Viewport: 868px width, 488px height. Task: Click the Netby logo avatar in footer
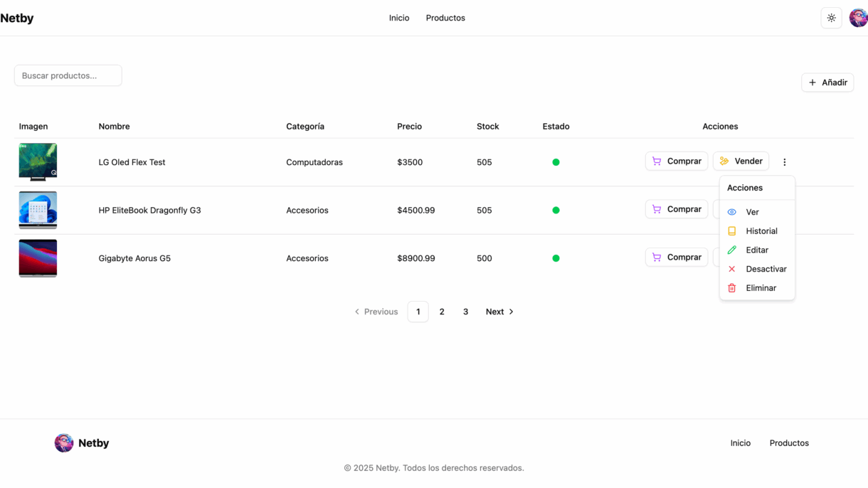pos(64,443)
